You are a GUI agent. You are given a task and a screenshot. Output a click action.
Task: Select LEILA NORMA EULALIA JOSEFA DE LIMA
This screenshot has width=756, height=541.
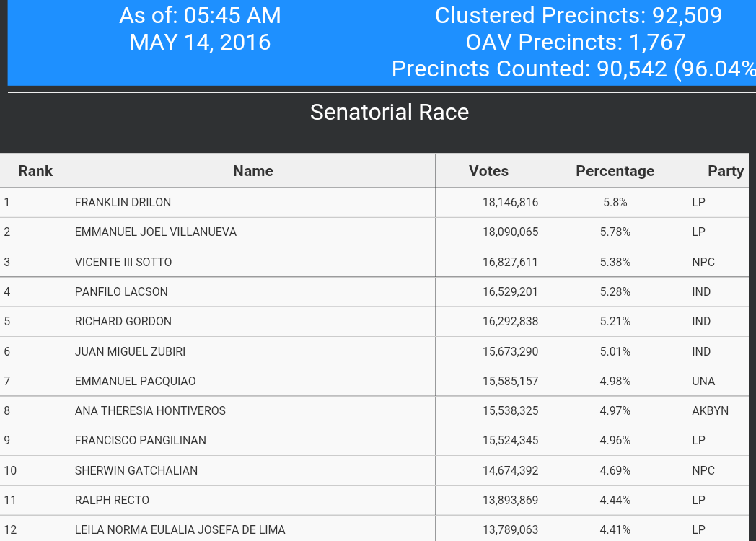(x=180, y=530)
